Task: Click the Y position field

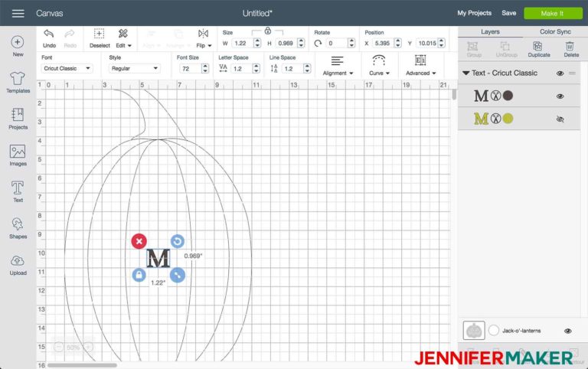Action: point(427,43)
